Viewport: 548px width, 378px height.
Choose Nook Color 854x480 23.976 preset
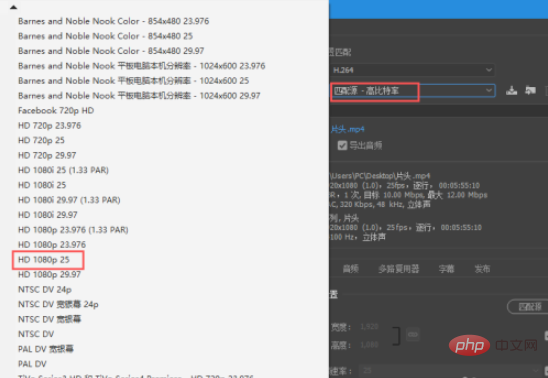114,21
